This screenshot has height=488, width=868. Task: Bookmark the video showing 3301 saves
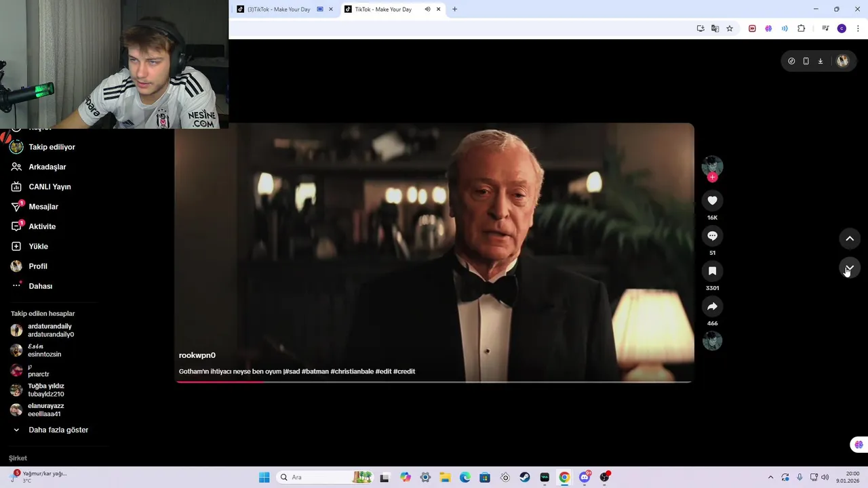712,271
